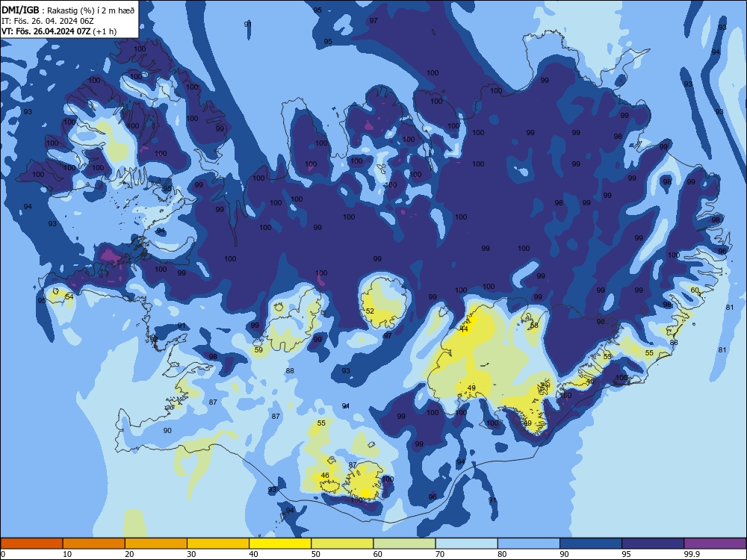
Task: Click the orange 10–20 legend swatch
Action: click(x=94, y=544)
